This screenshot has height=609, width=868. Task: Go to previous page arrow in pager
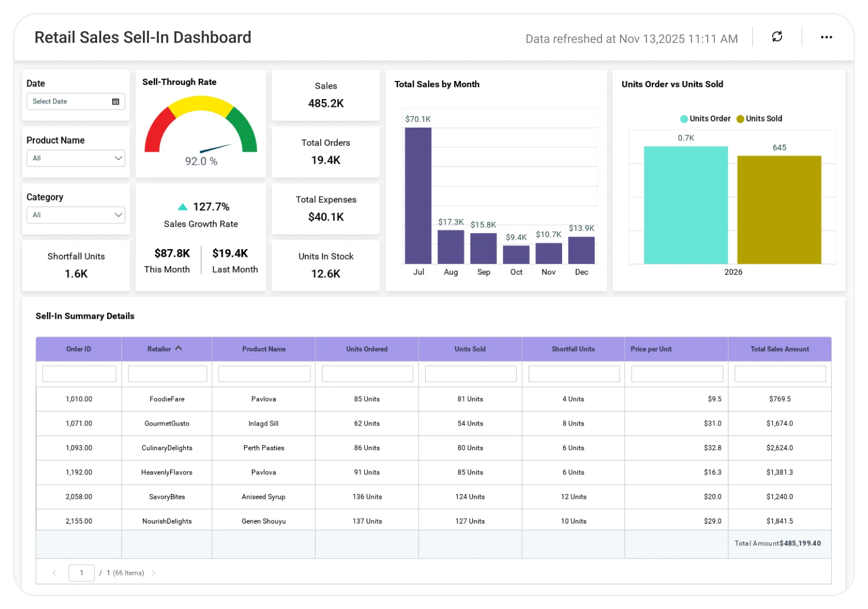point(54,573)
